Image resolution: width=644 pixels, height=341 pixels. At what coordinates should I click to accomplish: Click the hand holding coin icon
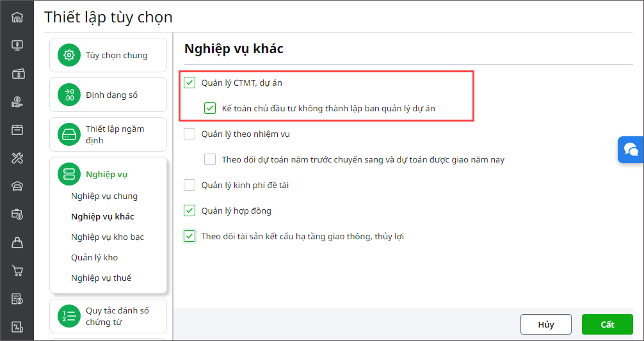click(x=17, y=102)
